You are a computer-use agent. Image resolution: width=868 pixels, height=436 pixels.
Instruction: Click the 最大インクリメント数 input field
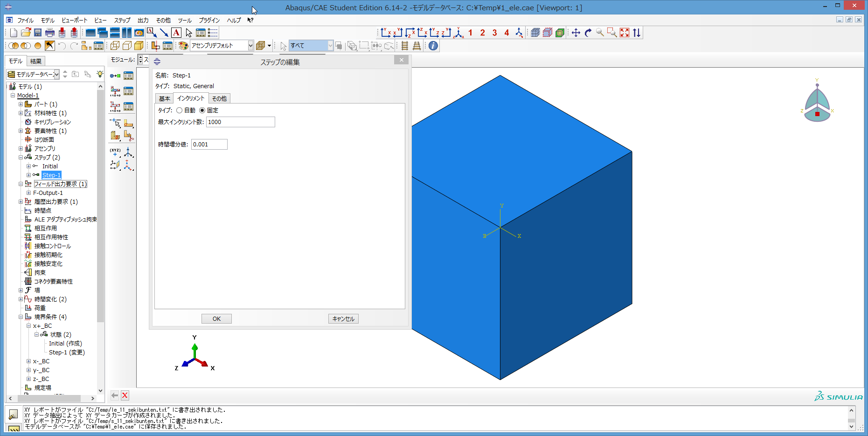coord(241,122)
